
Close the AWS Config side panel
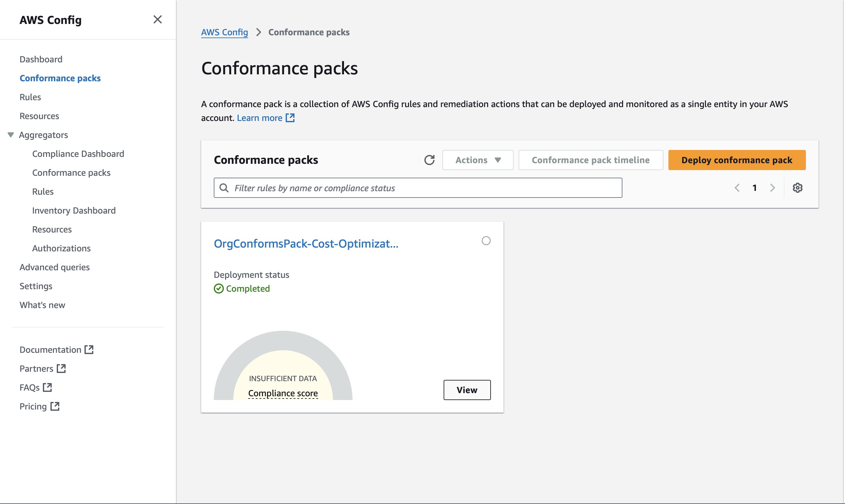[158, 19]
